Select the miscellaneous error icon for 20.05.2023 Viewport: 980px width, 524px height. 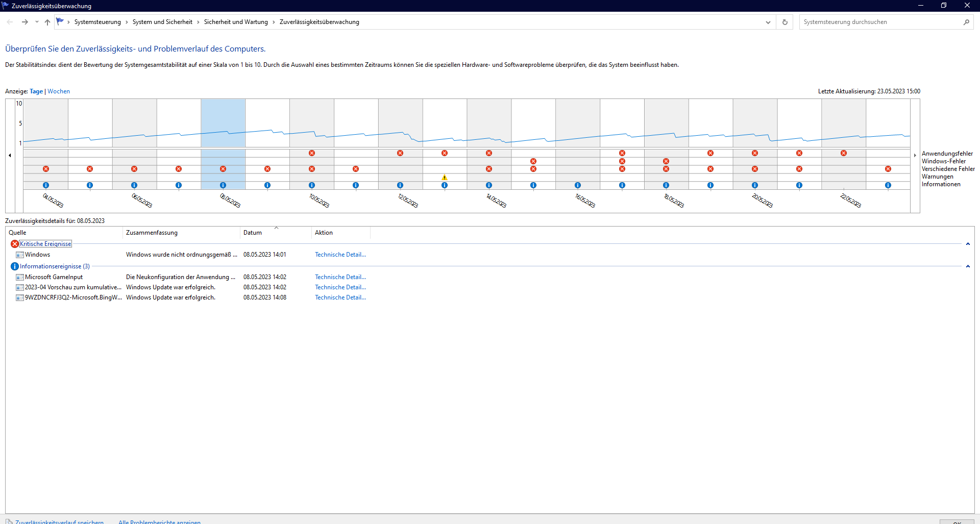click(x=755, y=169)
